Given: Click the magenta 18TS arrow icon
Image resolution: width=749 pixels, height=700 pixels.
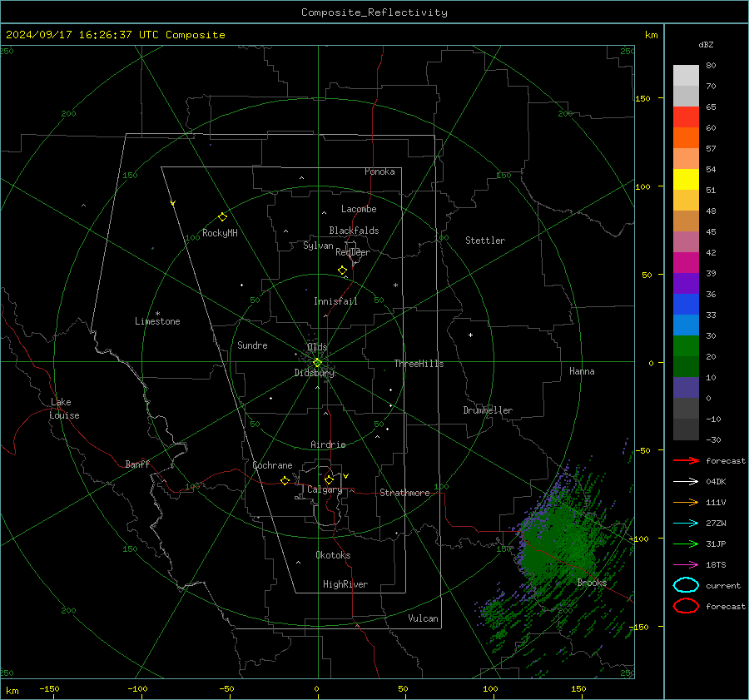Looking at the screenshot, I should [686, 565].
